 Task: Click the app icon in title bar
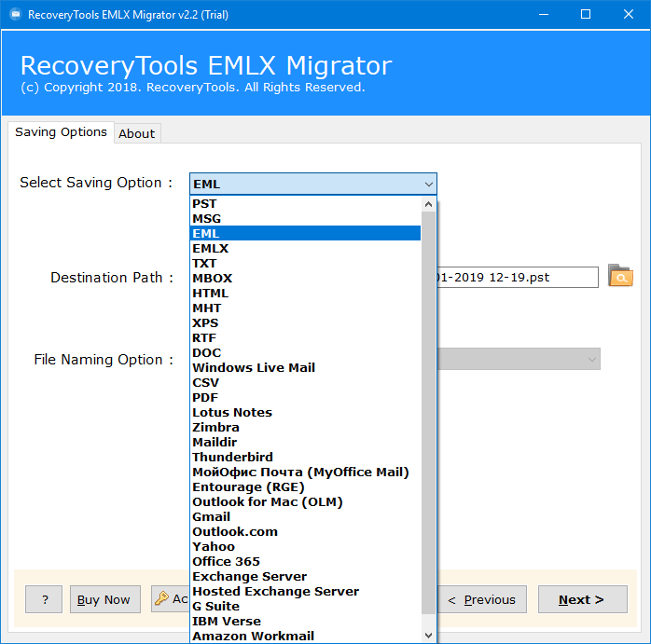point(16,15)
